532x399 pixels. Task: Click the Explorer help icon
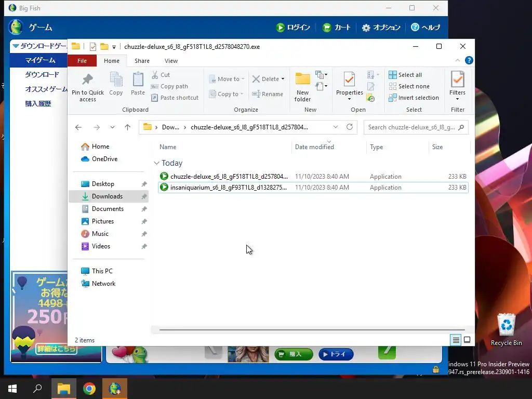coord(469,60)
